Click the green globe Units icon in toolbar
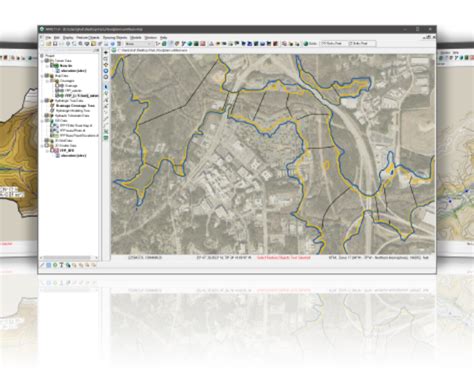This screenshot has height=387, width=474. pos(306,44)
